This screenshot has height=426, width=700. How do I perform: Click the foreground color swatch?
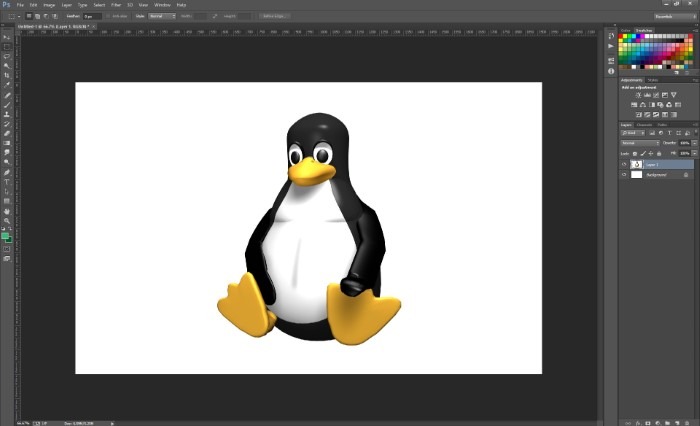click(5, 236)
